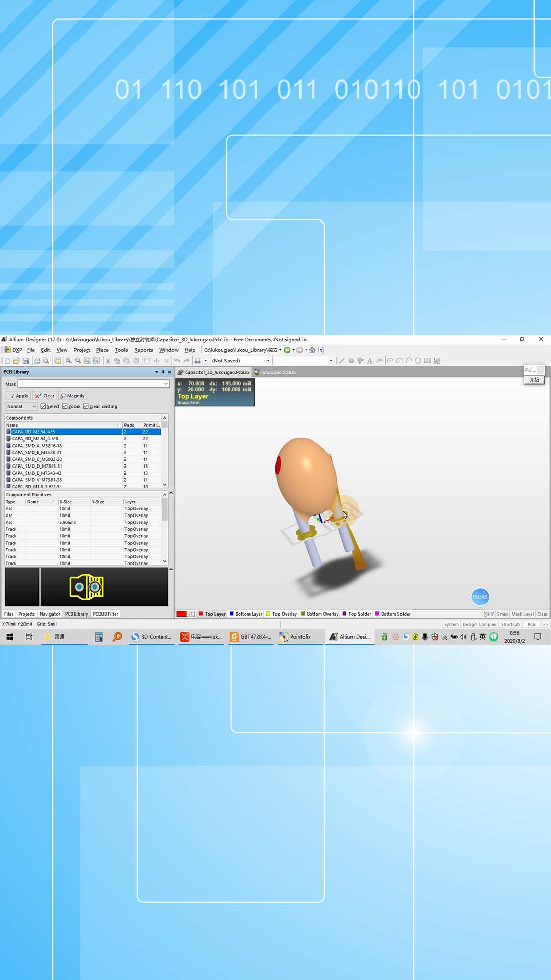Screen dimensions: 551x980
Task: Switch to the PCBLIB Filter panel tab
Action: (106, 614)
